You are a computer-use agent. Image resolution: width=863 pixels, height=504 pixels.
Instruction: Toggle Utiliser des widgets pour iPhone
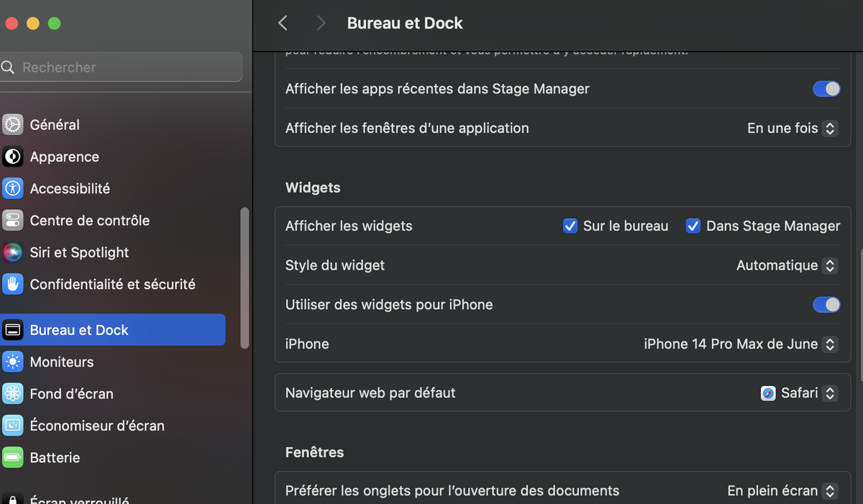[x=826, y=305]
